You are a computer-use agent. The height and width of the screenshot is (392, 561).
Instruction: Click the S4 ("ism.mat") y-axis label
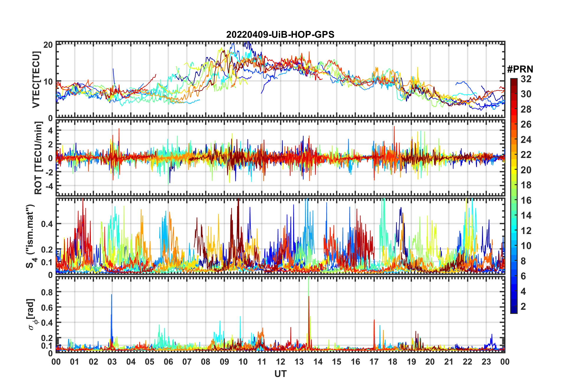click(31, 236)
